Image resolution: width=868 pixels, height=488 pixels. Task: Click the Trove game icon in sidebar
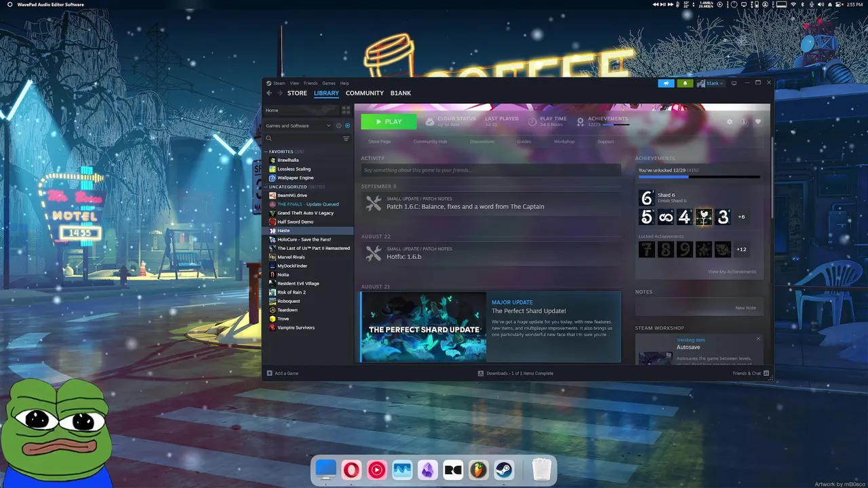point(273,319)
